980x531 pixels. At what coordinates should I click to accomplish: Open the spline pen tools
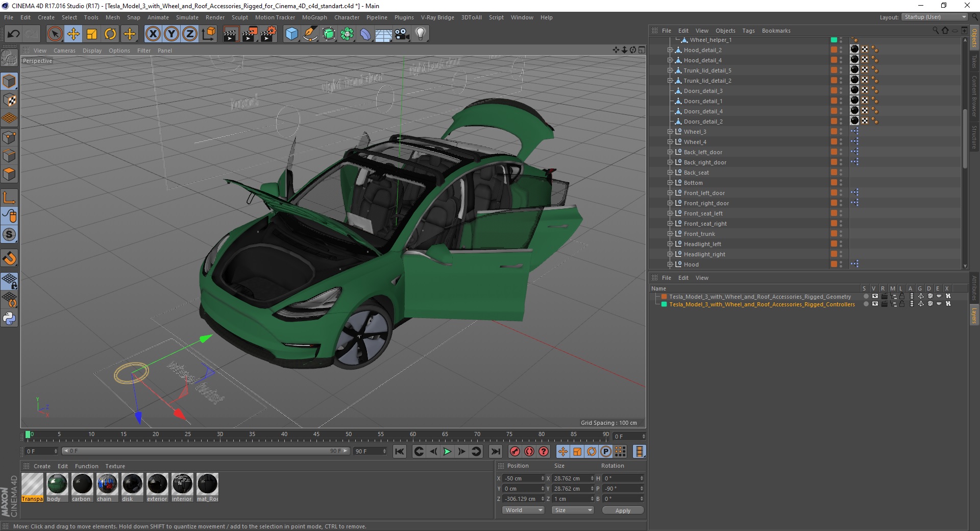click(x=310, y=34)
